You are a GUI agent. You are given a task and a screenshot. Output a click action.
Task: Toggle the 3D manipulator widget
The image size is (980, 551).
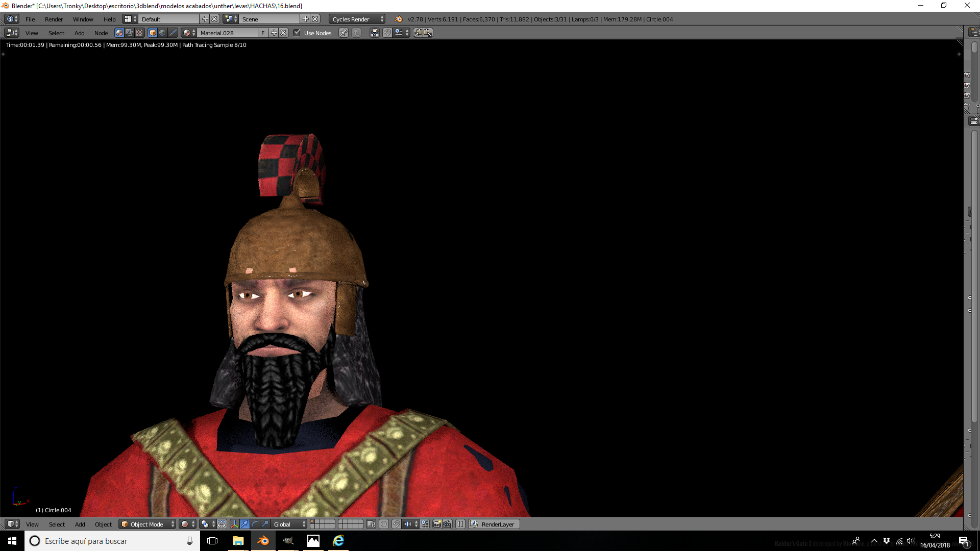(x=234, y=524)
